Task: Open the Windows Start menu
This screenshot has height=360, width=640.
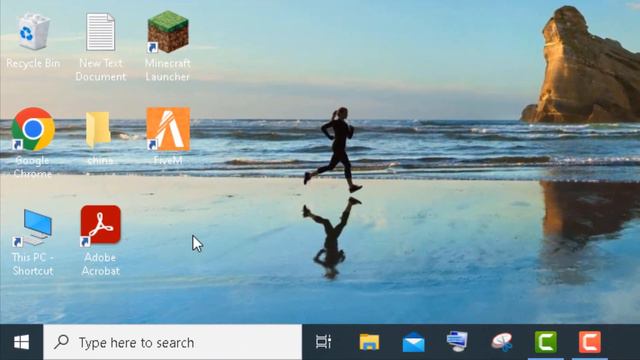Action: 21,342
